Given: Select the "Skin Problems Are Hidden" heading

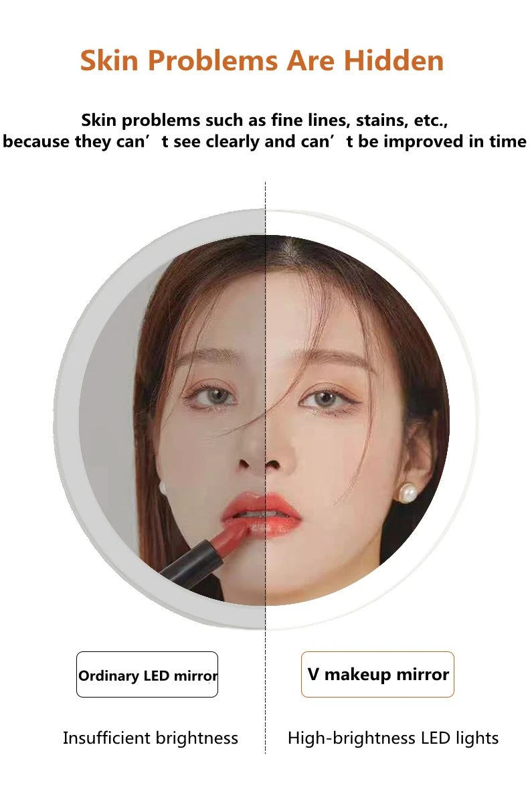Looking at the screenshot, I should pos(262,60).
